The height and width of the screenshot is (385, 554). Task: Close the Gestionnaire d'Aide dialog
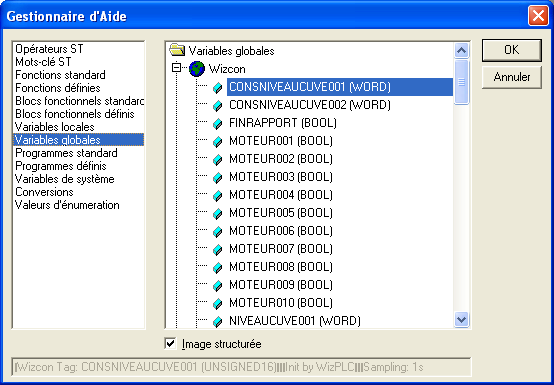pyautogui.click(x=538, y=16)
